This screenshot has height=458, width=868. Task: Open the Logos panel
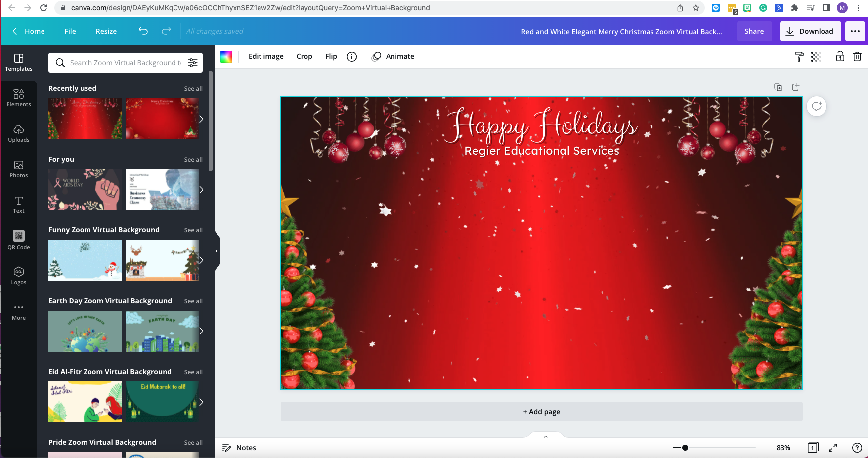point(19,276)
